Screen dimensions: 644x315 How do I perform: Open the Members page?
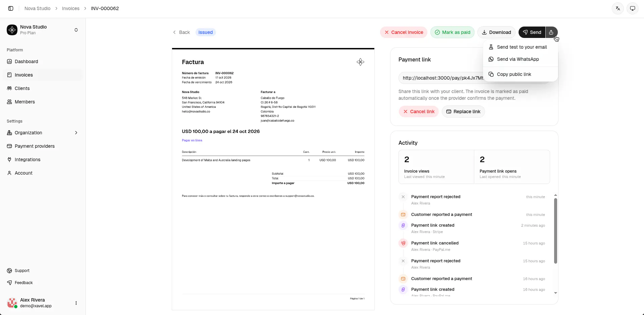[x=43, y=102]
